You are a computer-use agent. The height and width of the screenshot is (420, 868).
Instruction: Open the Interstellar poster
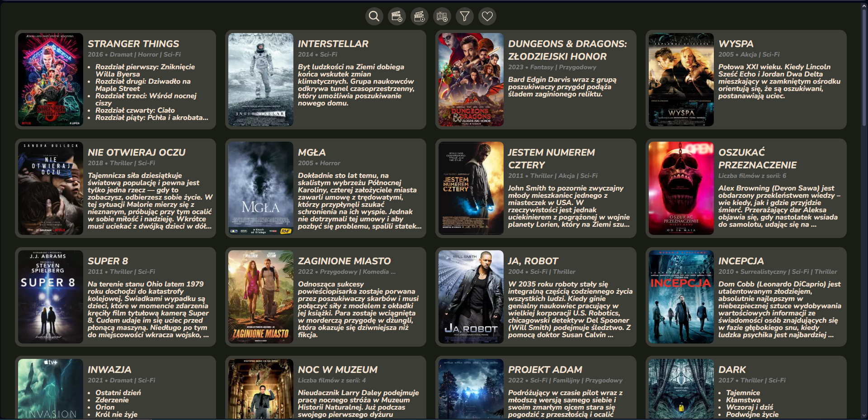click(x=261, y=80)
